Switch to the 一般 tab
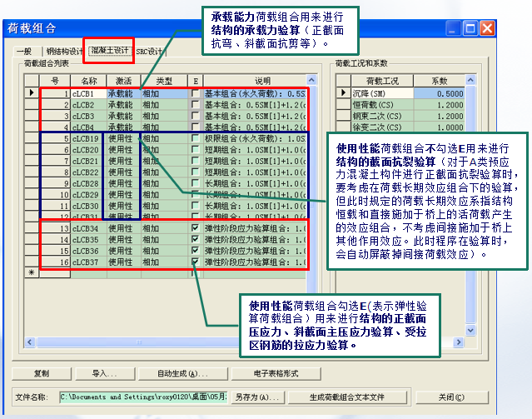Screen dimensions: 532x419 (24, 52)
